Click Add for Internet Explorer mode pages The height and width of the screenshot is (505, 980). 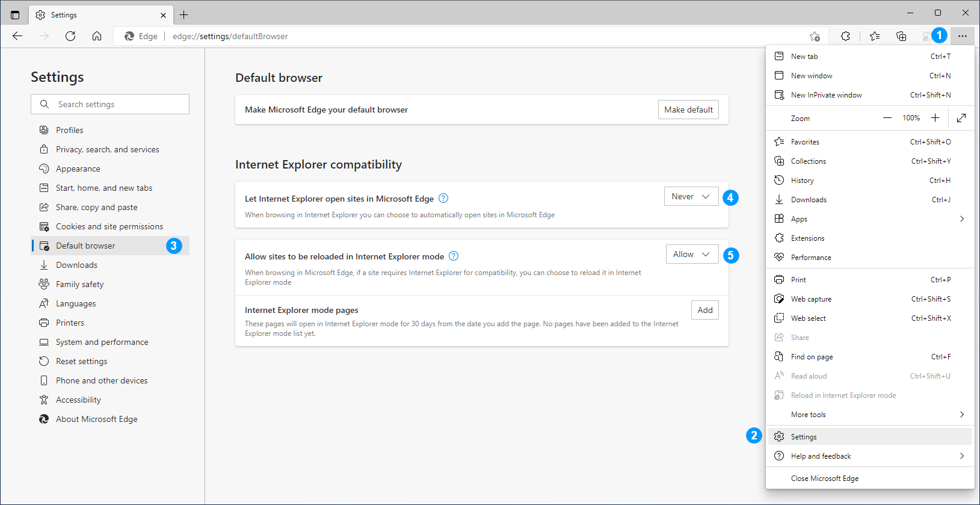[704, 310]
